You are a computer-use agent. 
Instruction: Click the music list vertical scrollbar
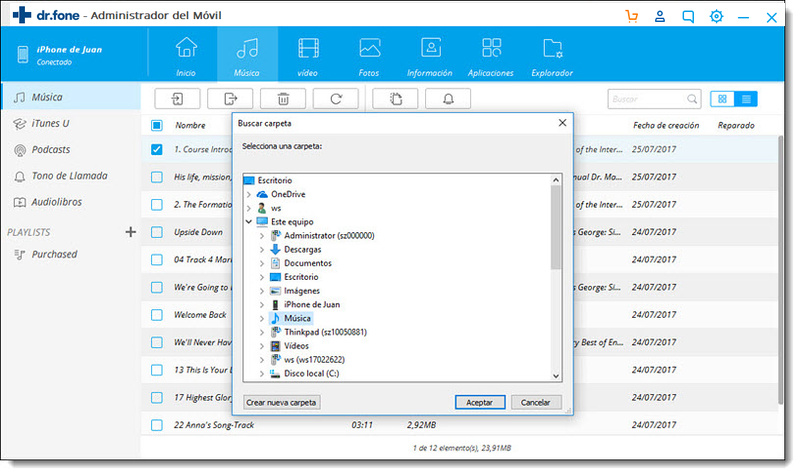click(x=780, y=270)
